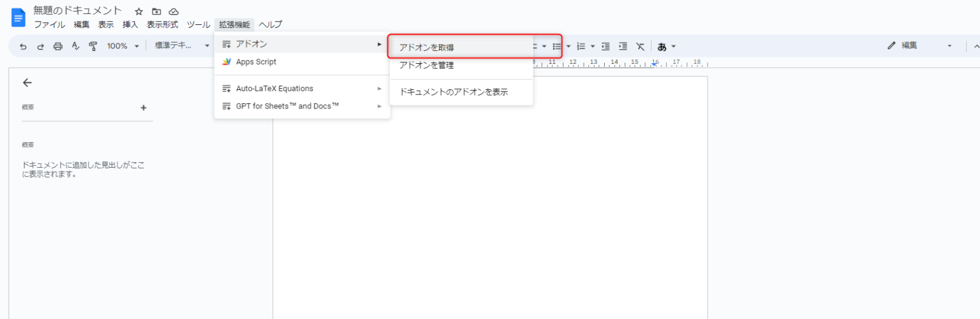The height and width of the screenshot is (319, 980).
Task: Increase indent using toolbar icon
Action: (x=623, y=47)
